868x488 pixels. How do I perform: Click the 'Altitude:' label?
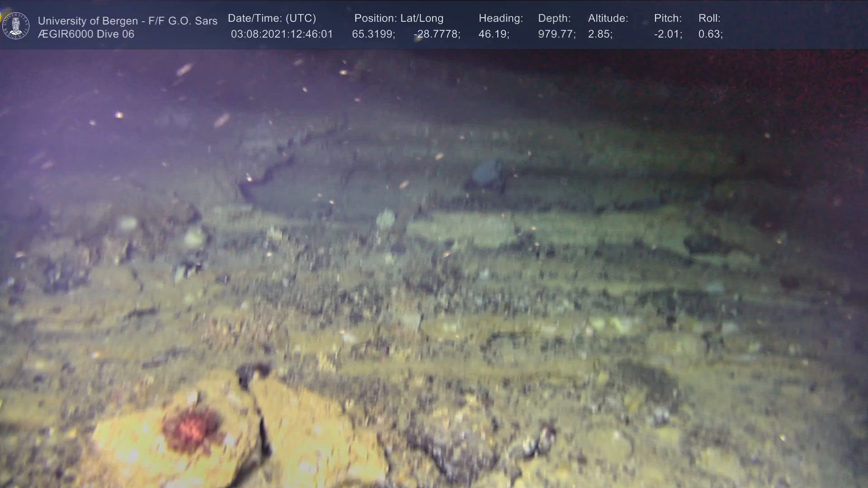[x=608, y=19]
